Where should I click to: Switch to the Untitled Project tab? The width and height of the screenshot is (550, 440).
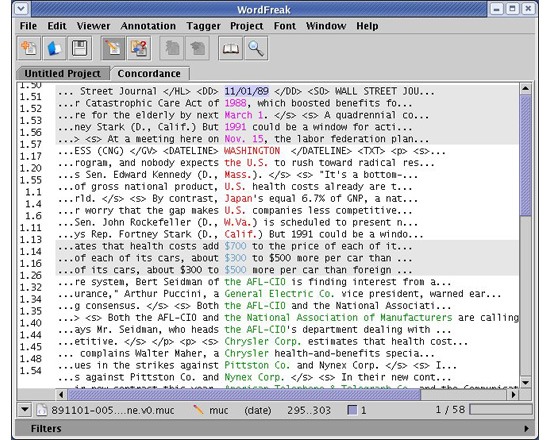pos(62,73)
